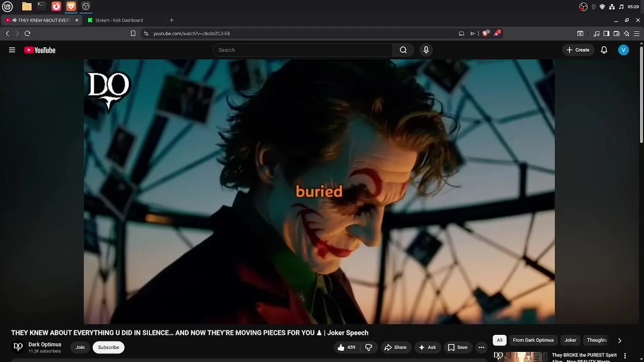Image resolution: width=644 pixels, height=362 pixels.
Task: Select the Thoughts filter chip
Action: (x=597, y=340)
